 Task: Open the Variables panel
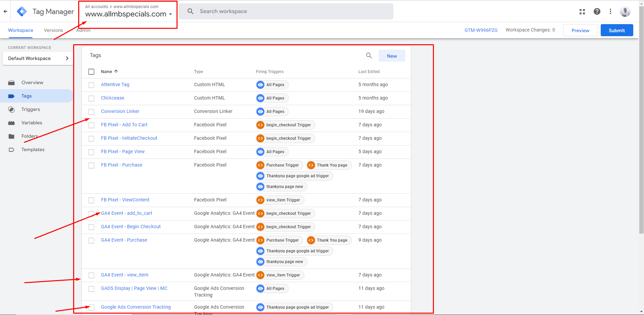tap(31, 123)
